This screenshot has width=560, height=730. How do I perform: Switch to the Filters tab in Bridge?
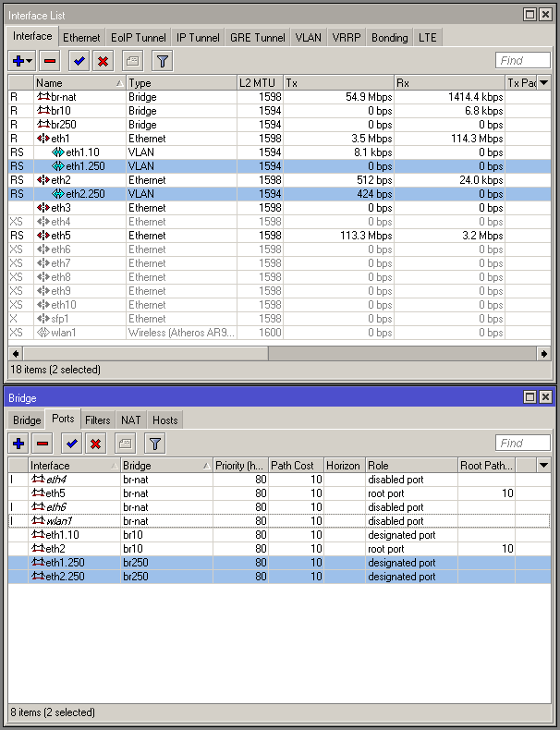point(98,420)
